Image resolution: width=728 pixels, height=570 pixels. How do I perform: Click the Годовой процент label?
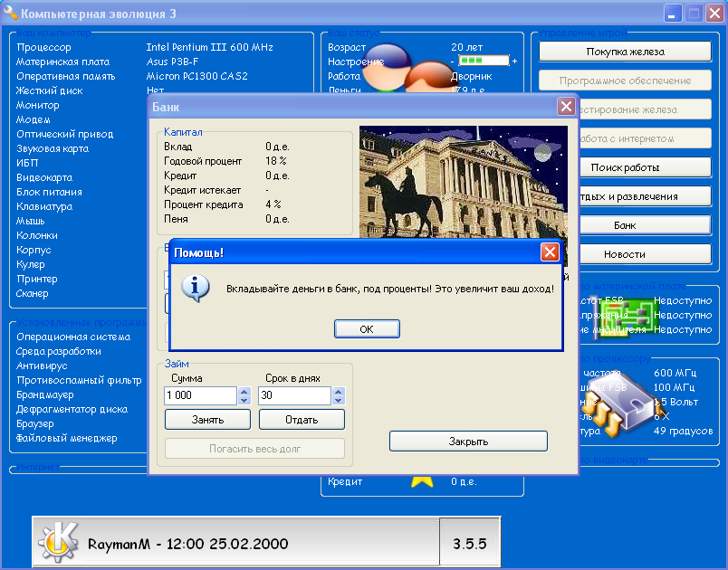[203, 161]
